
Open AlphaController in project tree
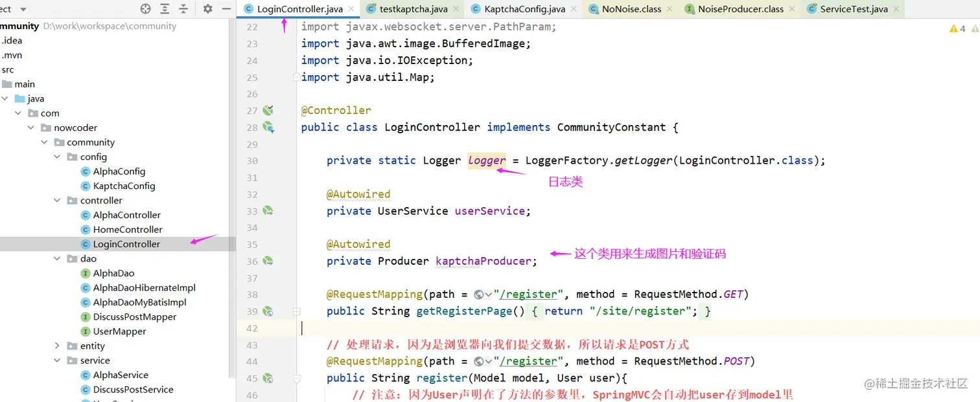pos(127,215)
